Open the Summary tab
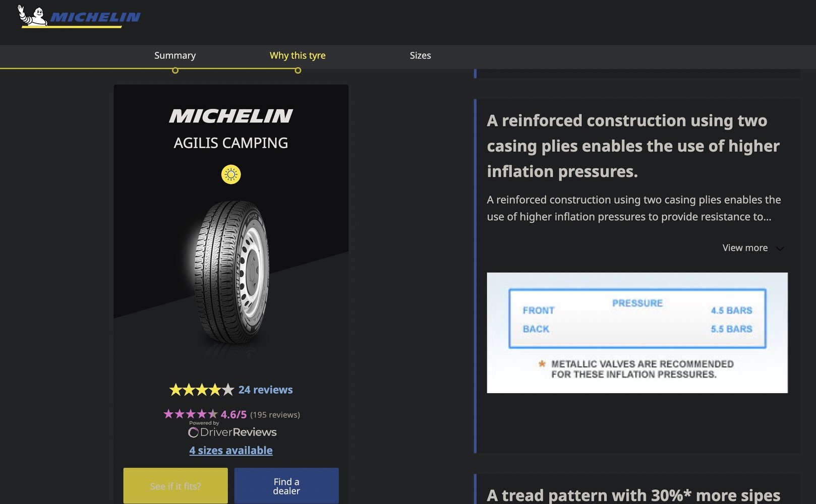Screen dimensions: 816x504 [175, 55]
